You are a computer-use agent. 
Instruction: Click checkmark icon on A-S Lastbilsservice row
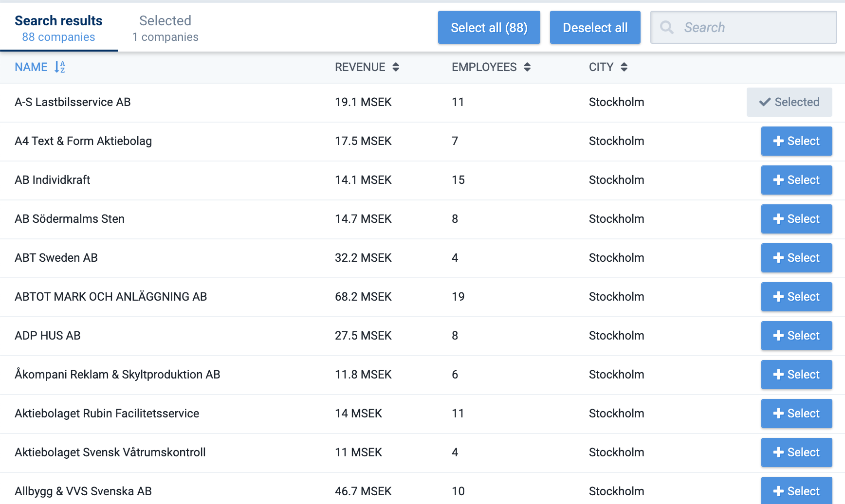(765, 102)
